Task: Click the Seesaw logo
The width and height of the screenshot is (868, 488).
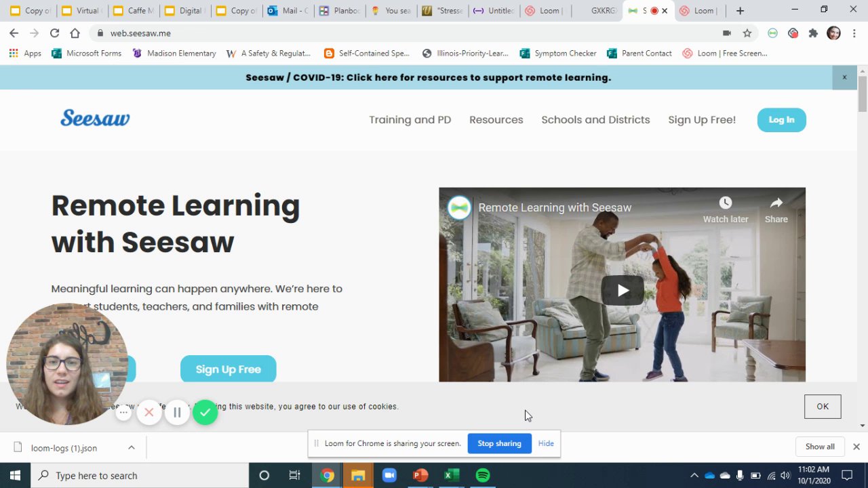Action: point(95,119)
